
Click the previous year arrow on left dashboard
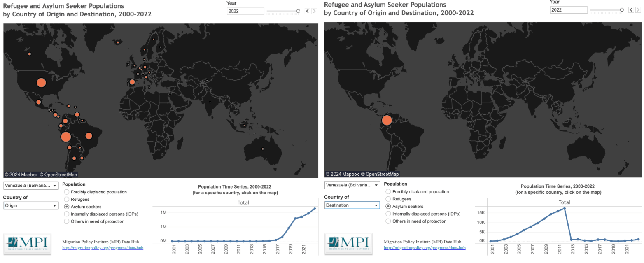(x=308, y=11)
